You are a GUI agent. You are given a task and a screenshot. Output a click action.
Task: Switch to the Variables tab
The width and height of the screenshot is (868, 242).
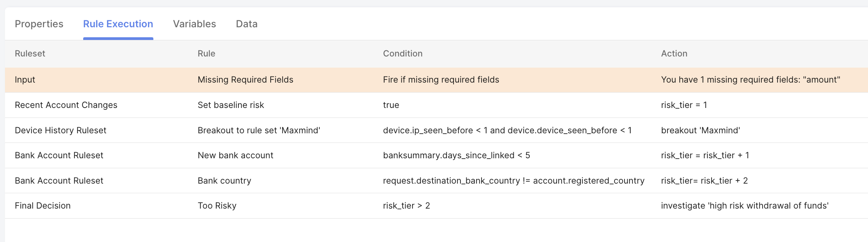[194, 24]
